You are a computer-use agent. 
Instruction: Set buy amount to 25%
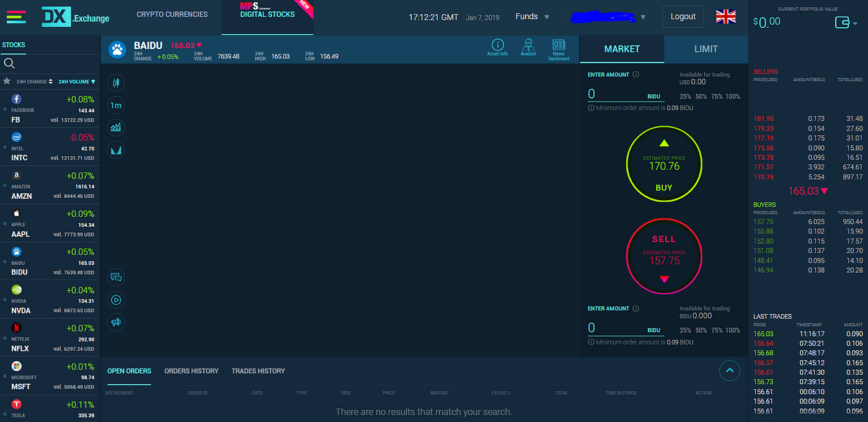[685, 96]
